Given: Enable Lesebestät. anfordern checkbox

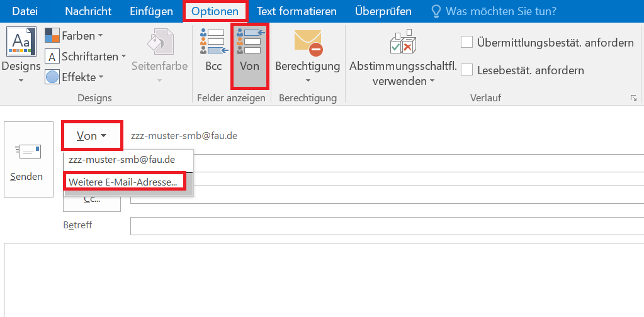Looking at the screenshot, I should (467, 70).
